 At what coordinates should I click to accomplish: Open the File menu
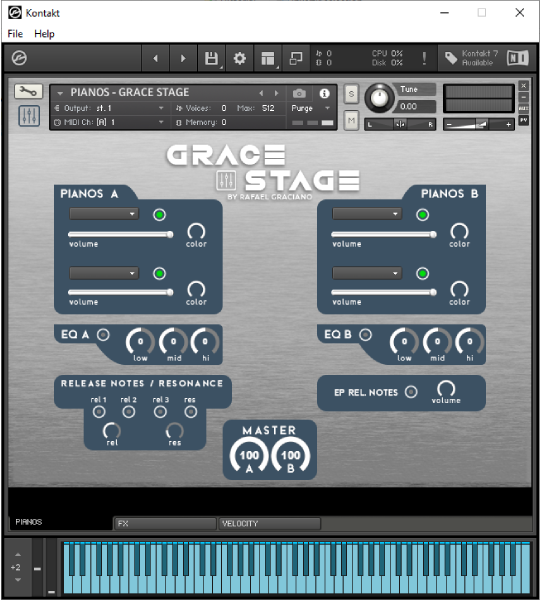click(15, 34)
